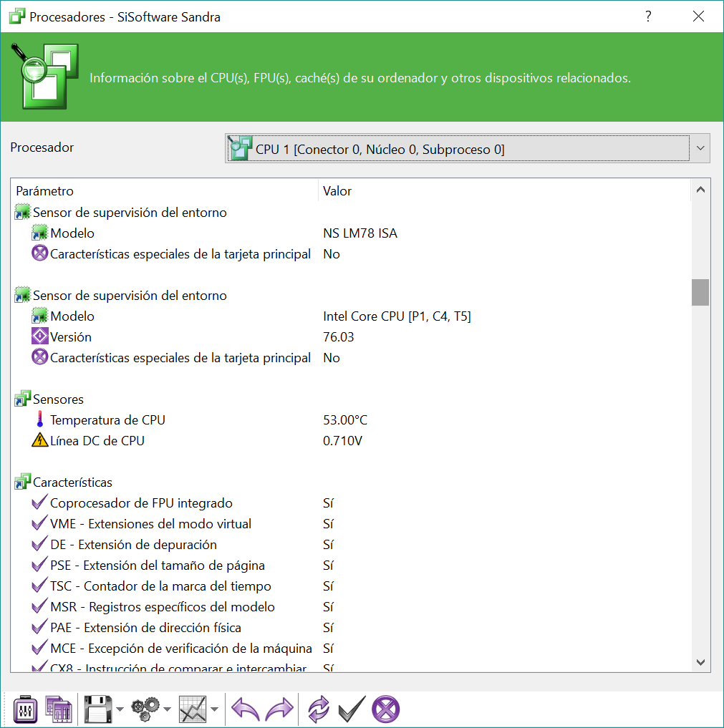Cancel with the purple X icon
This screenshot has width=724, height=728.
click(385, 709)
